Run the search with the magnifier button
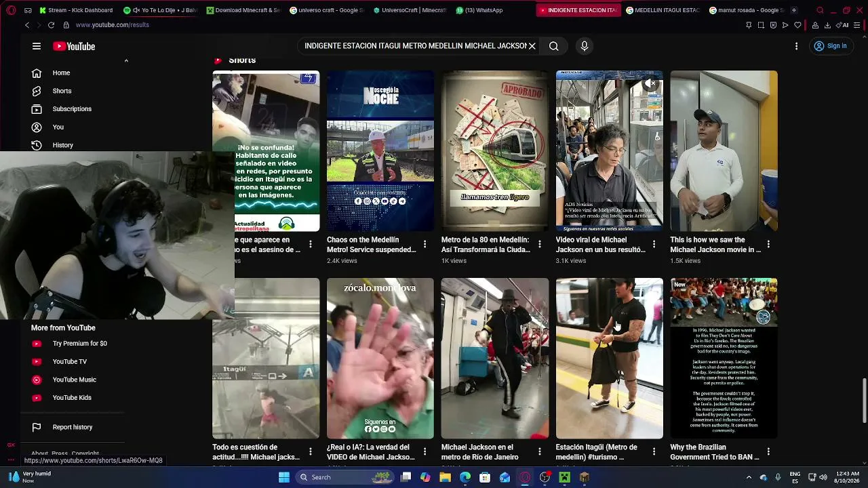Image resolution: width=868 pixels, height=488 pixels. [x=554, y=46]
